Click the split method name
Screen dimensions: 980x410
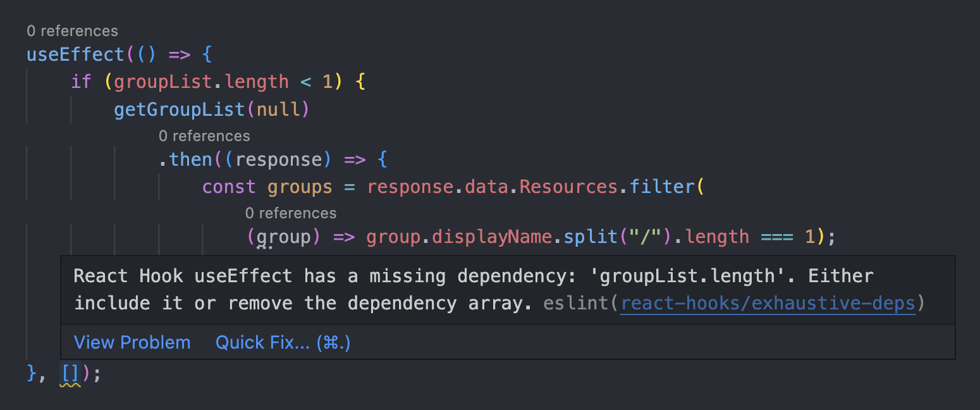click(591, 237)
